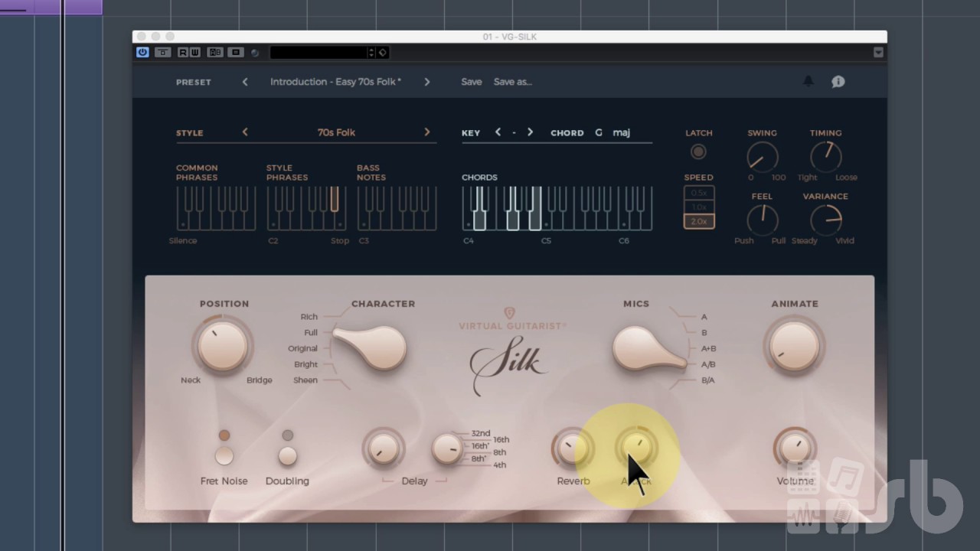The image size is (980, 551).
Task: Select previous style with left arrow
Action: (x=245, y=132)
